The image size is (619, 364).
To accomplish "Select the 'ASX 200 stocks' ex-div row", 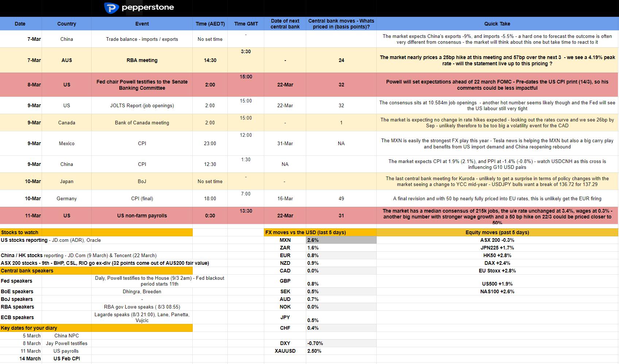I will [105, 263].
